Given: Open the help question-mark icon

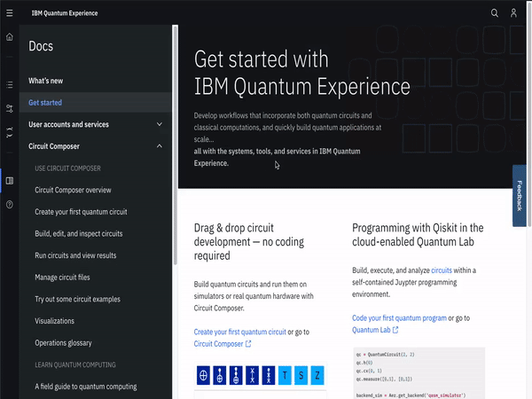Looking at the screenshot, I should 10,205.
